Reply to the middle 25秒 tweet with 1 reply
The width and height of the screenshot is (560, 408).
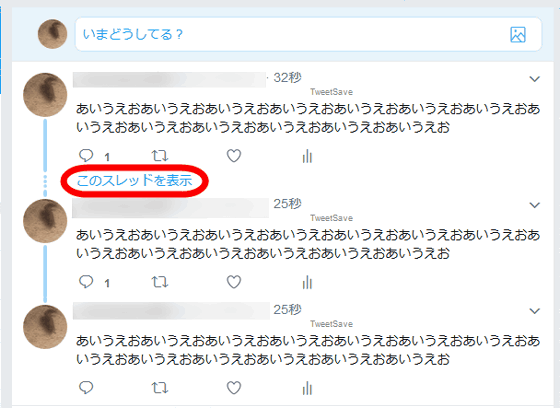click(86, 282)
